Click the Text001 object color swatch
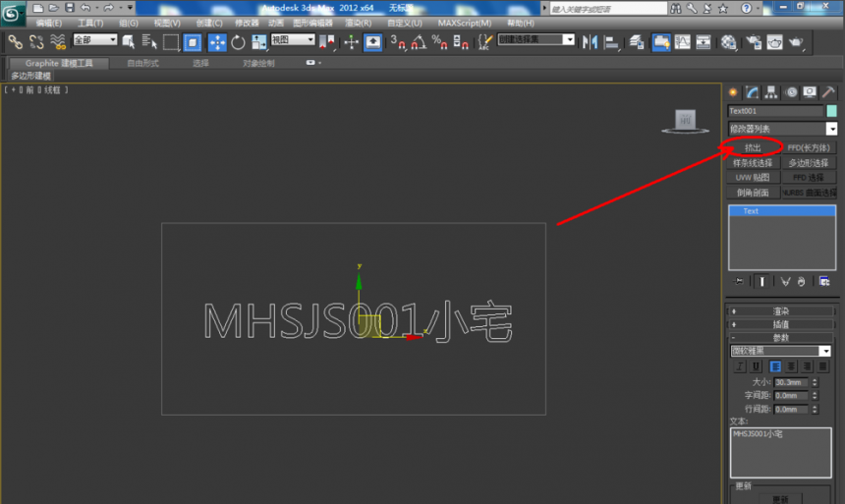The height and width of the screenshot is (504, 845). [831, 111]
